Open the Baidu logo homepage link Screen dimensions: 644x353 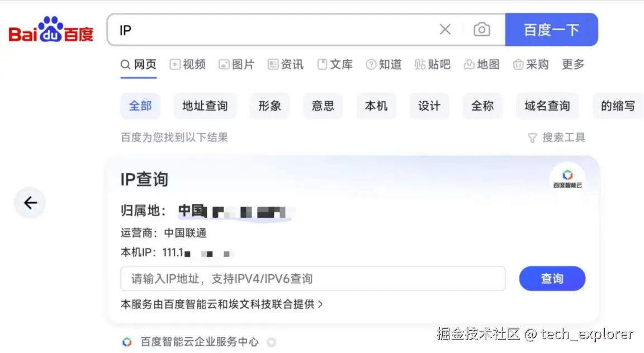[51, 30]
